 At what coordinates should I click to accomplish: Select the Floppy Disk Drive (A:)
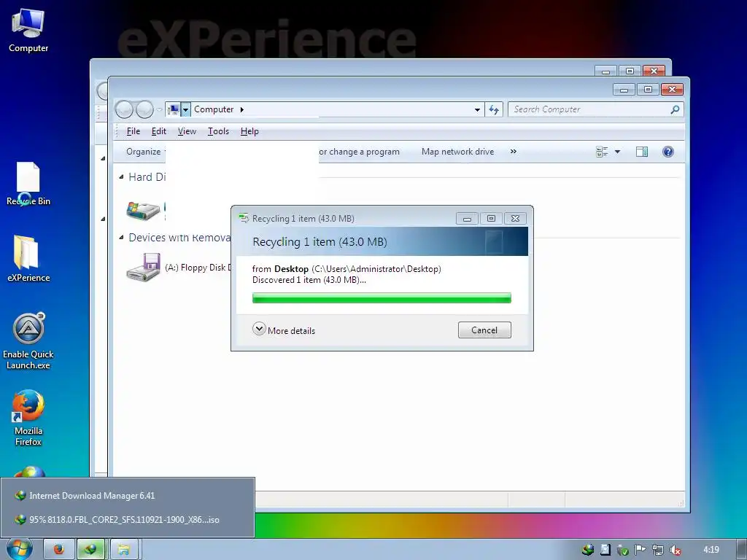coord(178,268)
